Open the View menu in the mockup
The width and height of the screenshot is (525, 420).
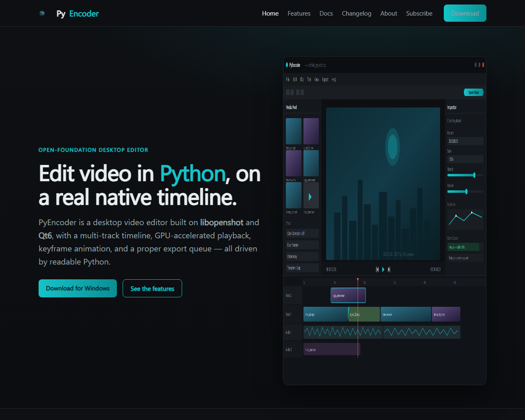pos(317,80)
